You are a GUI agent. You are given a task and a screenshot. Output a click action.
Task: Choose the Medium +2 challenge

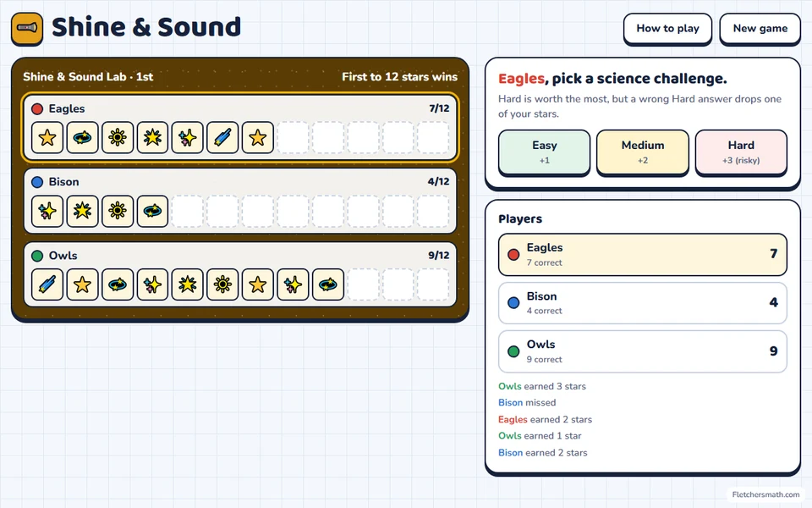point(643,152)
